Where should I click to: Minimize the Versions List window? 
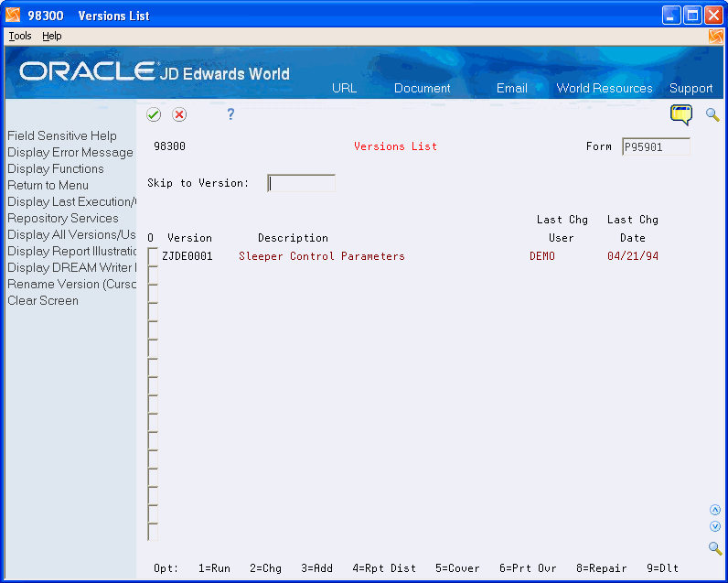click(671, 16)
